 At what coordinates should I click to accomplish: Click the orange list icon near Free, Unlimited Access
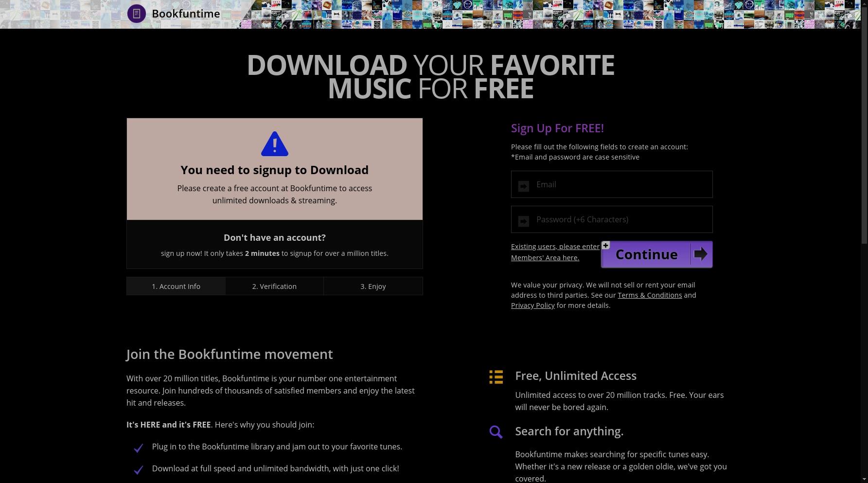click(x=496, y=377)
